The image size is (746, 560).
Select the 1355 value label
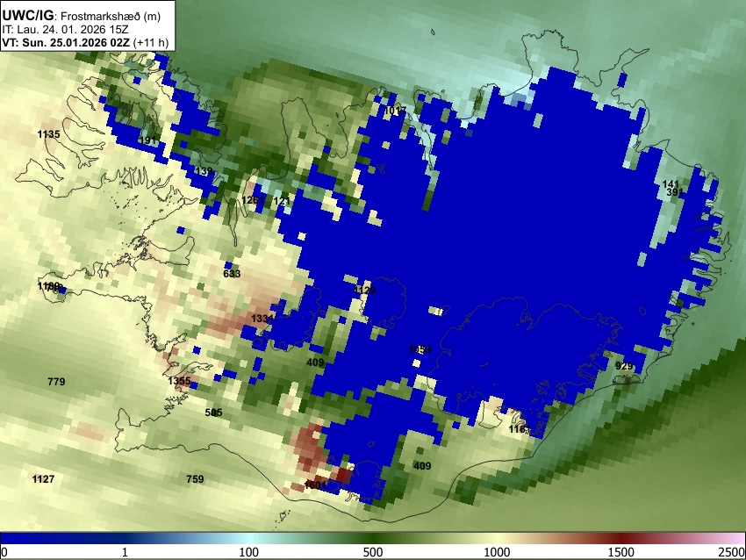pos(179,381)
